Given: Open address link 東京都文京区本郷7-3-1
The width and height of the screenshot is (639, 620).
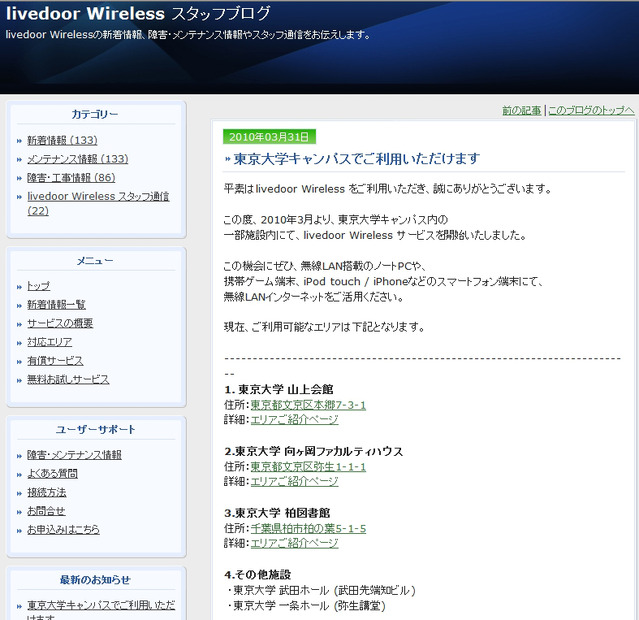Looking at the screenshot, I should coord(308,405).
